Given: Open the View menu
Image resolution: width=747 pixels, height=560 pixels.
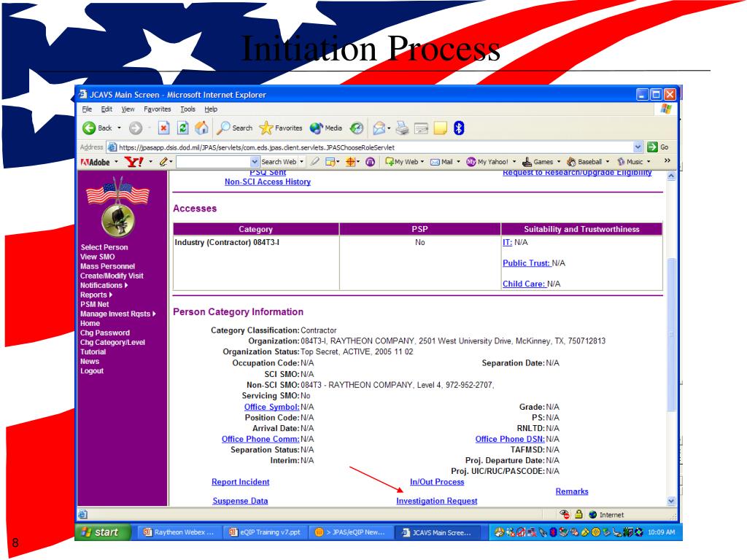Looking at the screenshot, I should click(128, 109).
